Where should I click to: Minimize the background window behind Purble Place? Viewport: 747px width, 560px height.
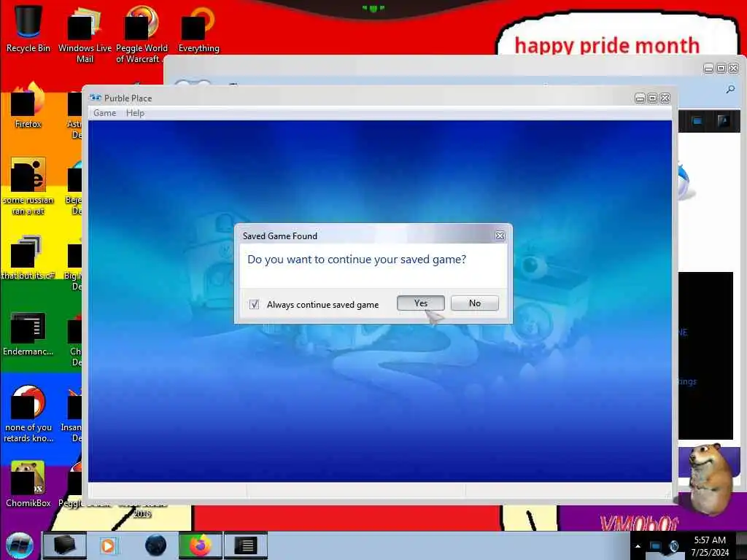point(709,69)
